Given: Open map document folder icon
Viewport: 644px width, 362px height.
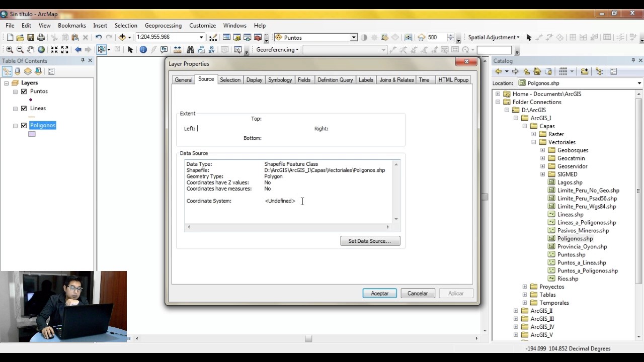Looking at the screenshot, I should tap(20, 37).
